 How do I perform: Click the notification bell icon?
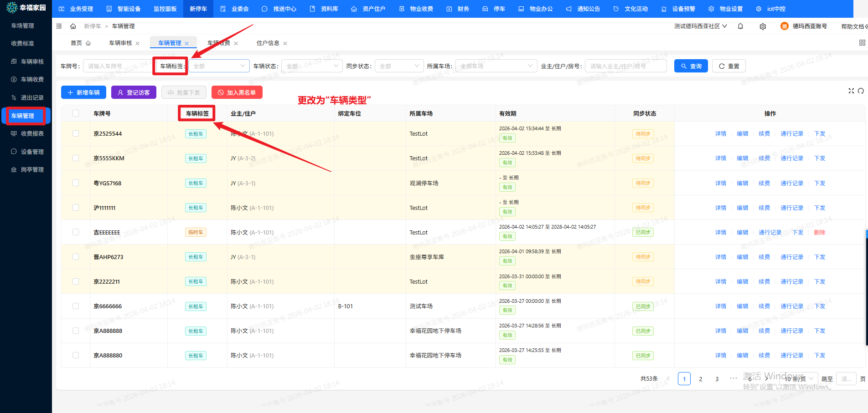coord(740,26)
